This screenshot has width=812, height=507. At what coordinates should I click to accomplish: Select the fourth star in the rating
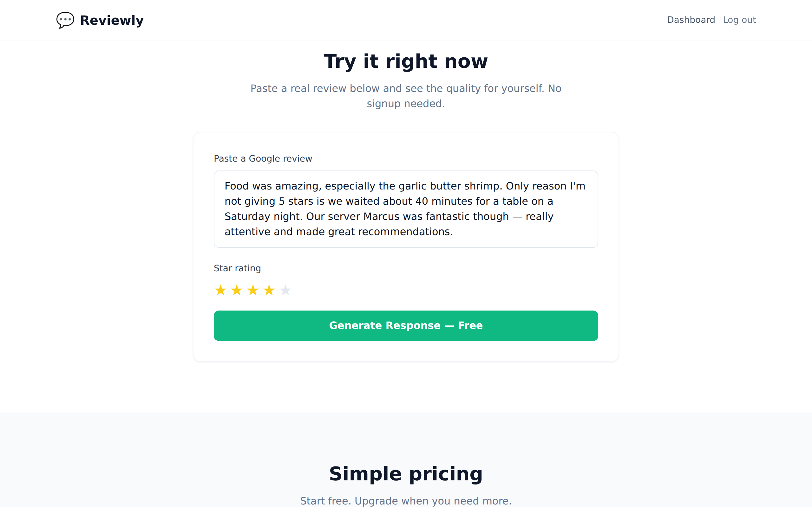pos(269,290)
